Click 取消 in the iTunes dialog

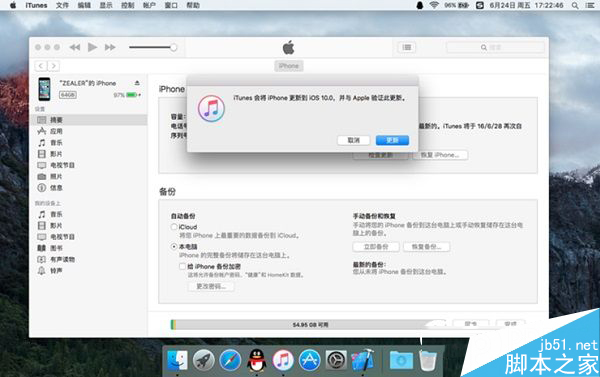tap(354, 140)
